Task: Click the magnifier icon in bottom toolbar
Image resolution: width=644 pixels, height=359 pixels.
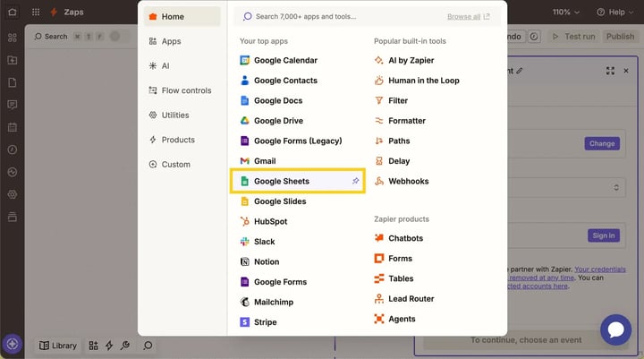Action: point(148,346)
